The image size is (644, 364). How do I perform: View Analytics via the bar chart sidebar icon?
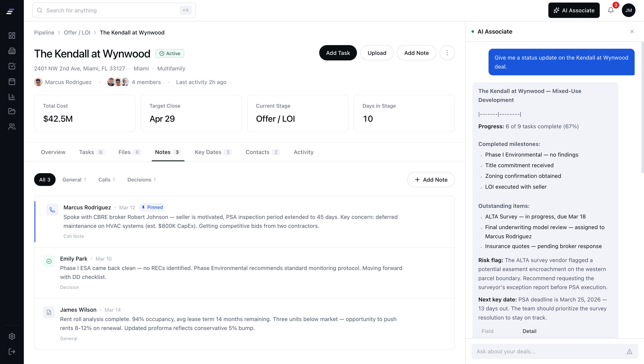tap(12, 97)
